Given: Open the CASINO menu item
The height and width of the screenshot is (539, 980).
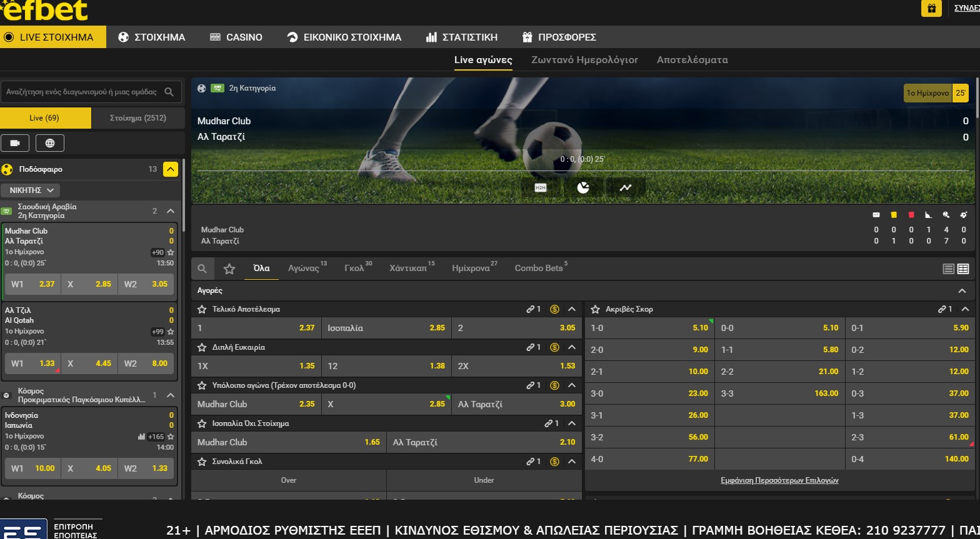Looking at the screenshot, I should (x=236, y=37).
